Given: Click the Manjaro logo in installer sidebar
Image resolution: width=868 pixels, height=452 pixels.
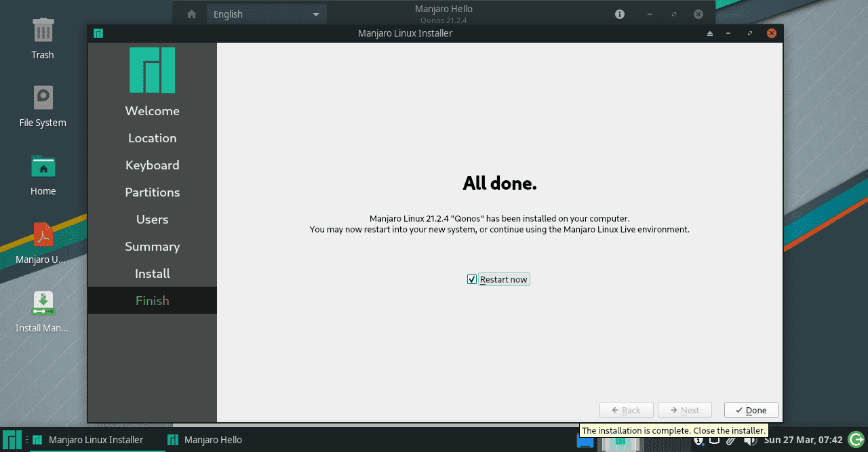Looking at the screenshot, I should (153, 70).
